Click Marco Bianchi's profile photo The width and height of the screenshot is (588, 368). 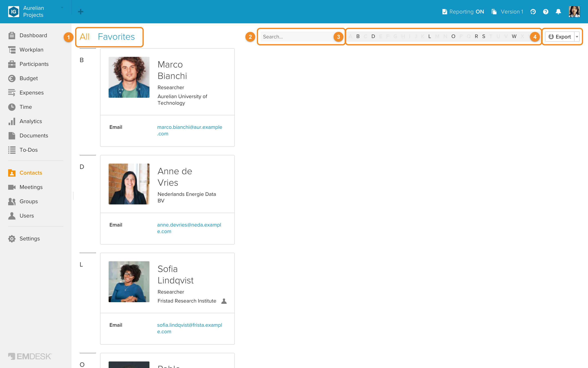click(x=129, y=77)
